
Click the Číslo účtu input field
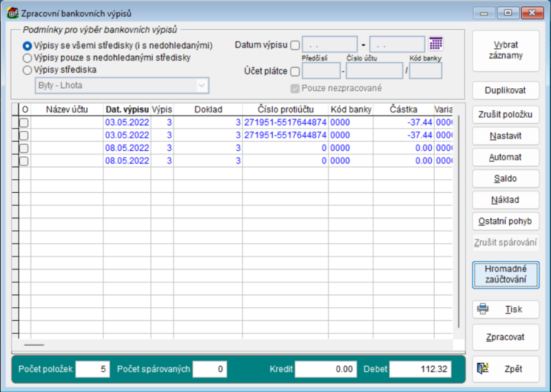pyautogui.click(x=374, y=71)
